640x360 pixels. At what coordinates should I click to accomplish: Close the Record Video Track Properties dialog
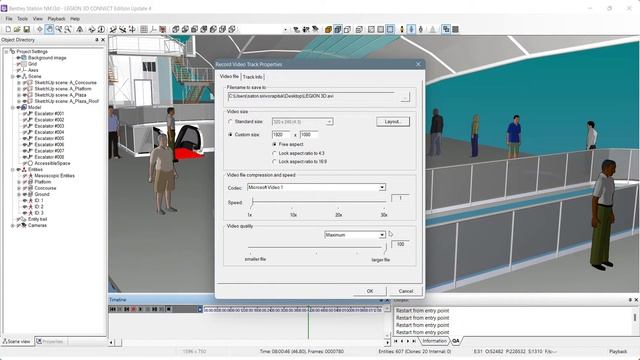point(418,64)
